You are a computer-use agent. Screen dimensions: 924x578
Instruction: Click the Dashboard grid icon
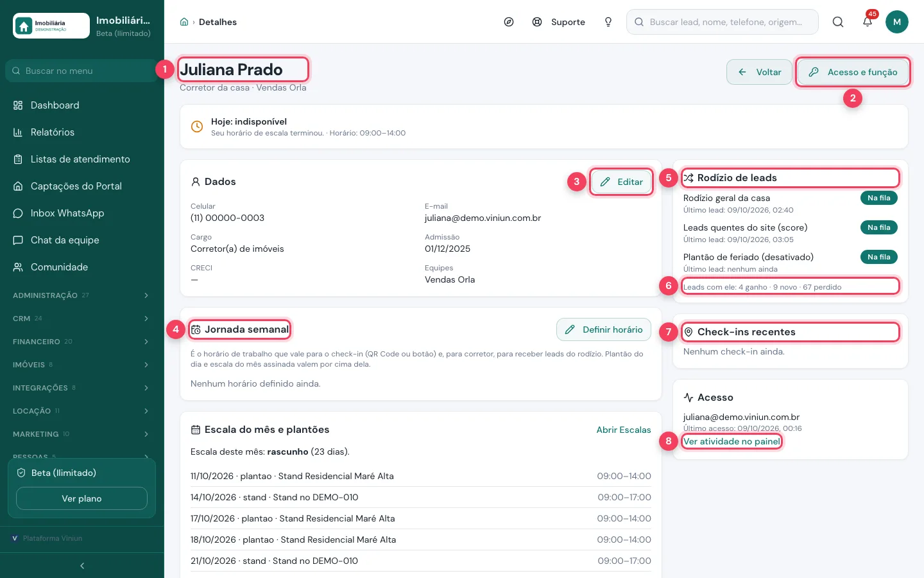(18, 105)
